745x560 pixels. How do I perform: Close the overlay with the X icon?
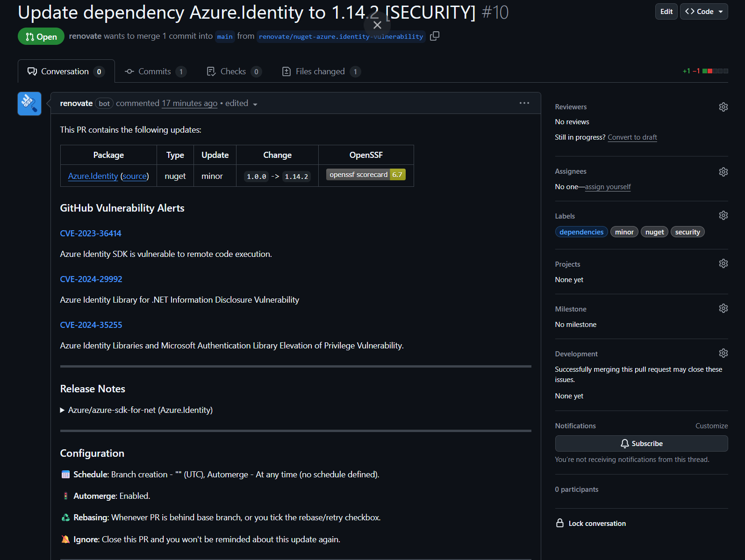377,25
